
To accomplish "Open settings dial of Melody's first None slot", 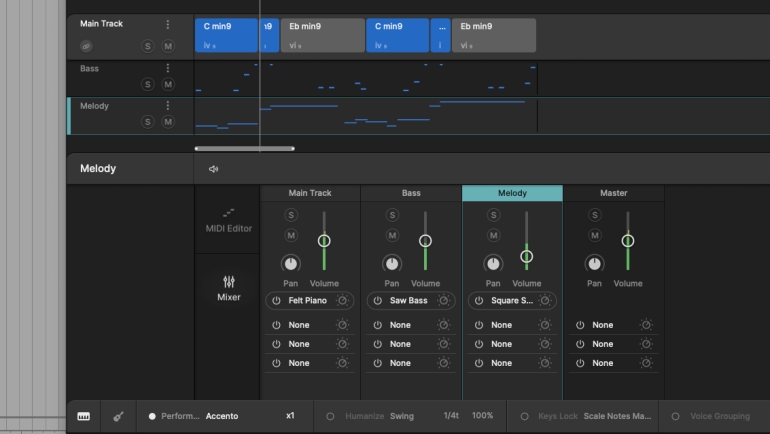I will pos(545,325).
